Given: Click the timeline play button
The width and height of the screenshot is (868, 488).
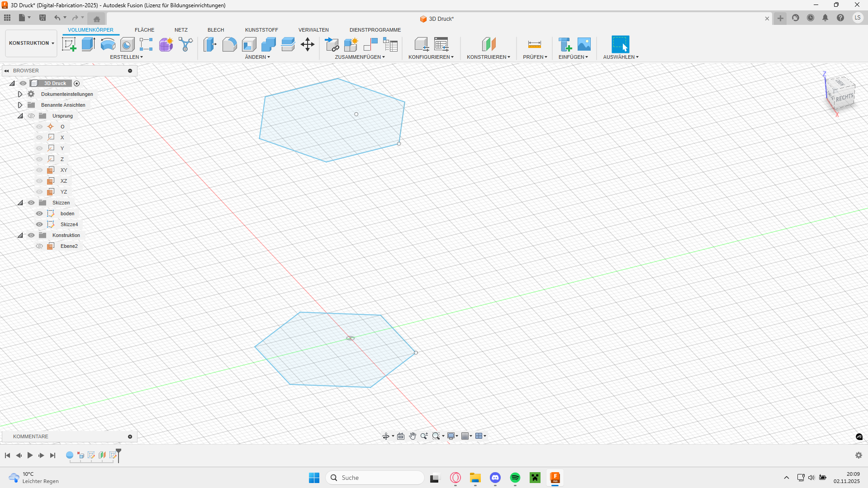Looking at the screenshot, I should 30,455.
